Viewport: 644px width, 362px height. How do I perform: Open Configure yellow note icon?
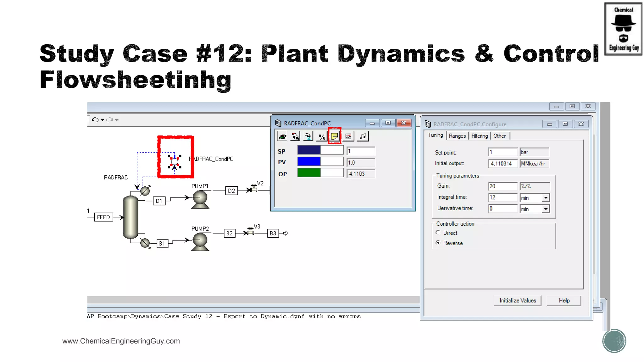point(335,136)
